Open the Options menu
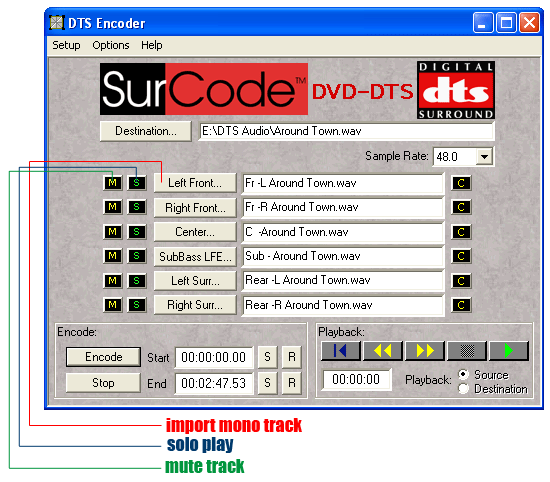Viewport: 550px width, 482px height. tap(111, 45)
